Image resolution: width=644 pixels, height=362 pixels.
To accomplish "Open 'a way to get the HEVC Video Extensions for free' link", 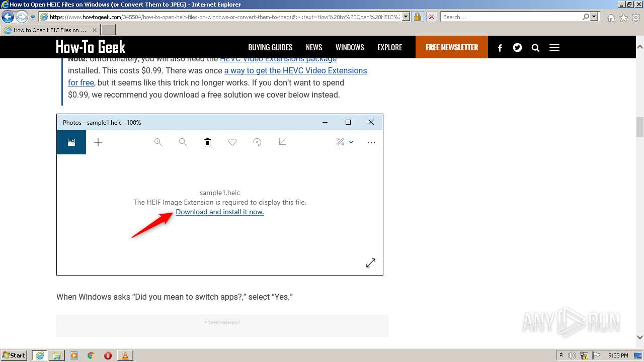I will [217, 76].
